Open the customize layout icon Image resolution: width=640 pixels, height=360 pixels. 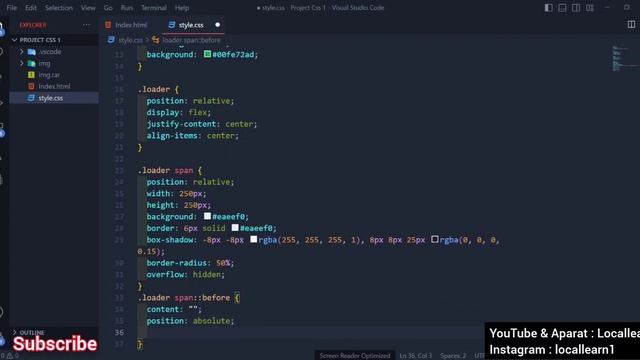coord(590,8)
